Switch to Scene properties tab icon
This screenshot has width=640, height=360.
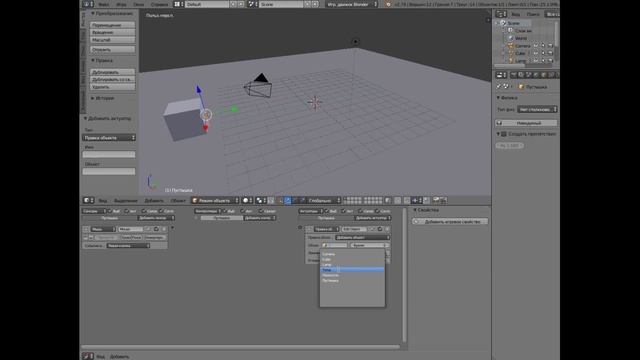[529, 75]
